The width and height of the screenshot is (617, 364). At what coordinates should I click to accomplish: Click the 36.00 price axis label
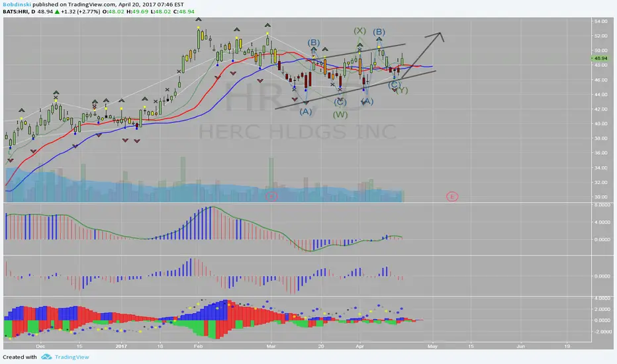coord(600,153)
